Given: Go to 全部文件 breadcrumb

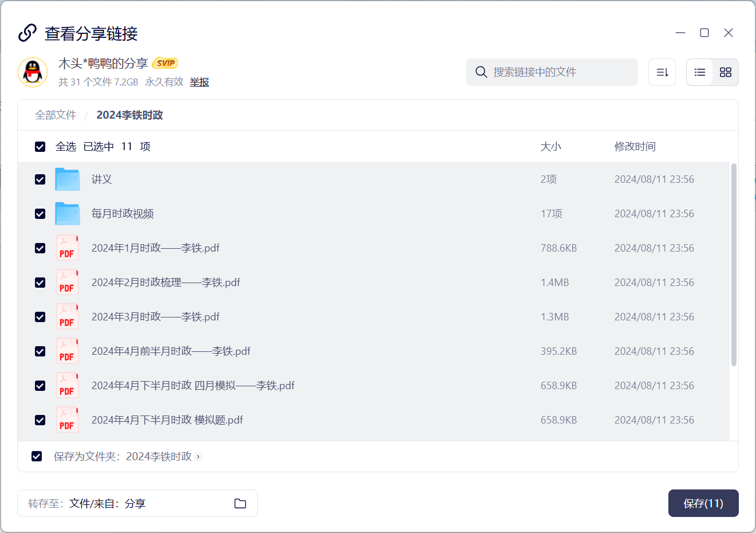Looking at the screenshot, I should 56,115.
